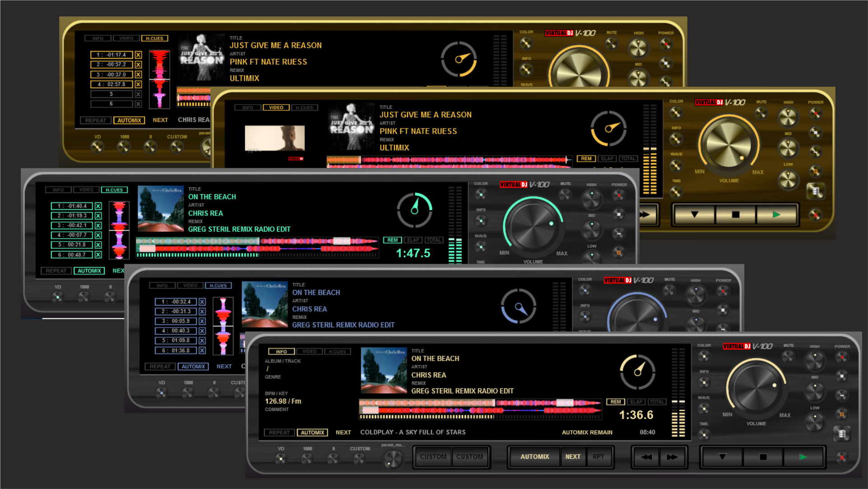Click the LOW EQ knob on the gold VIDEO deck
This screenshot has width=868, height=489.
point(788,180)
